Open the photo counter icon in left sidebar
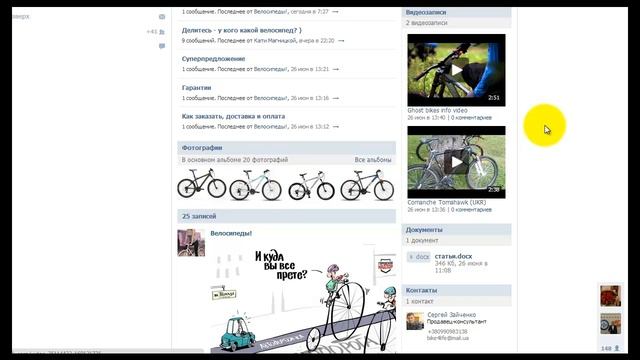Screen dimensions: 640x360 162,17
